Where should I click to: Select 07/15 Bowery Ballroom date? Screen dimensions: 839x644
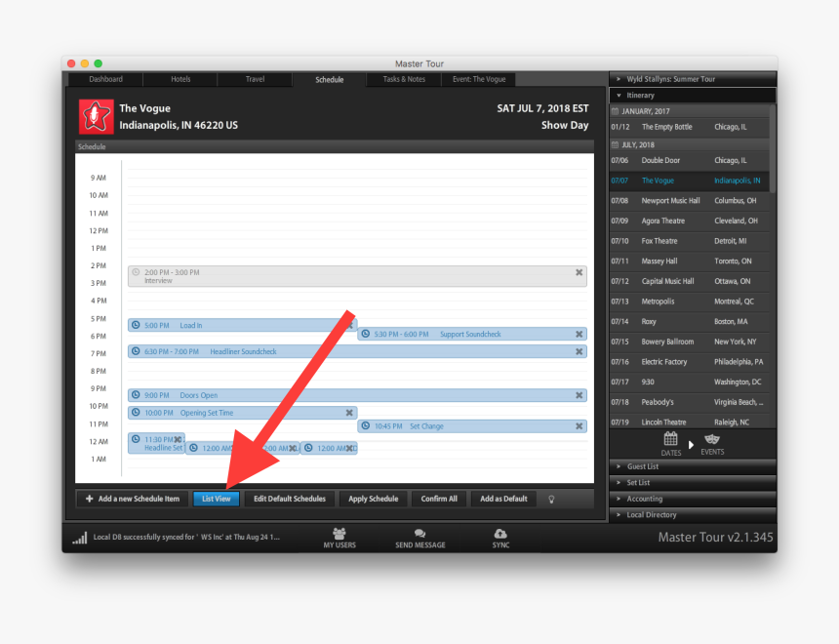(x=689, y=342)
